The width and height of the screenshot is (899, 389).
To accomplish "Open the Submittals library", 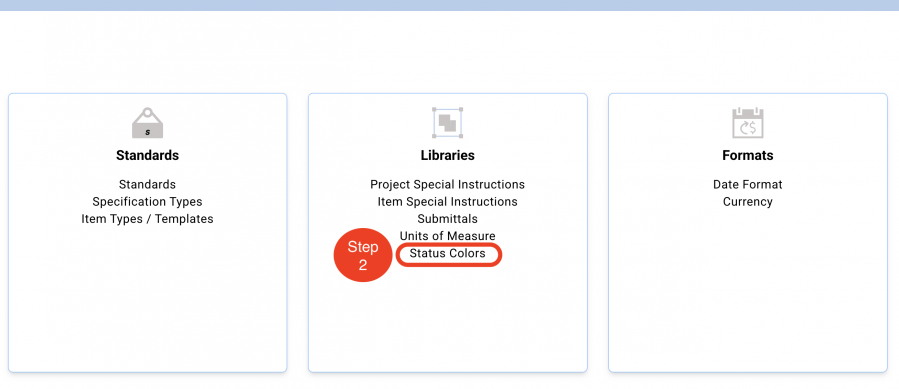I will click(447, 219).
